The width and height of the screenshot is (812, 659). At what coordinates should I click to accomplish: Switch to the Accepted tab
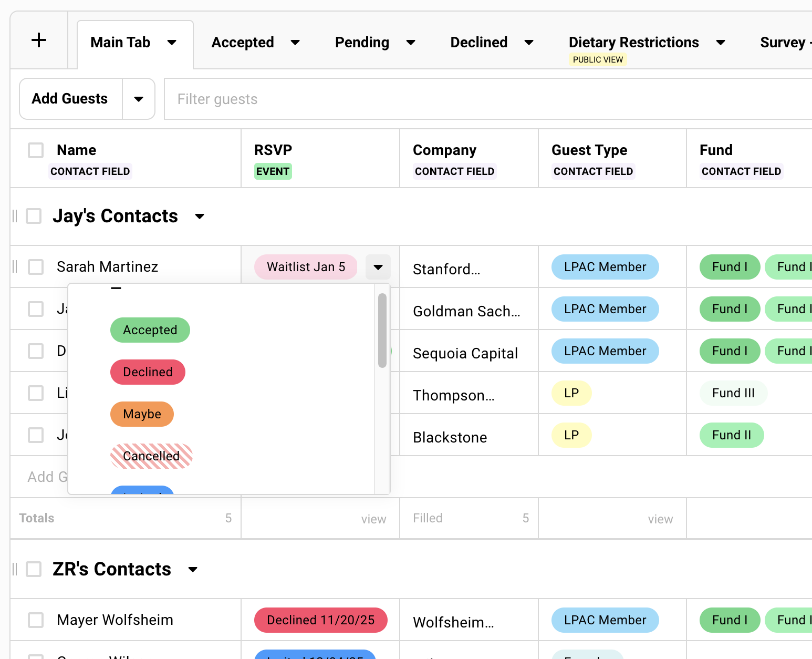click(242, 43)
